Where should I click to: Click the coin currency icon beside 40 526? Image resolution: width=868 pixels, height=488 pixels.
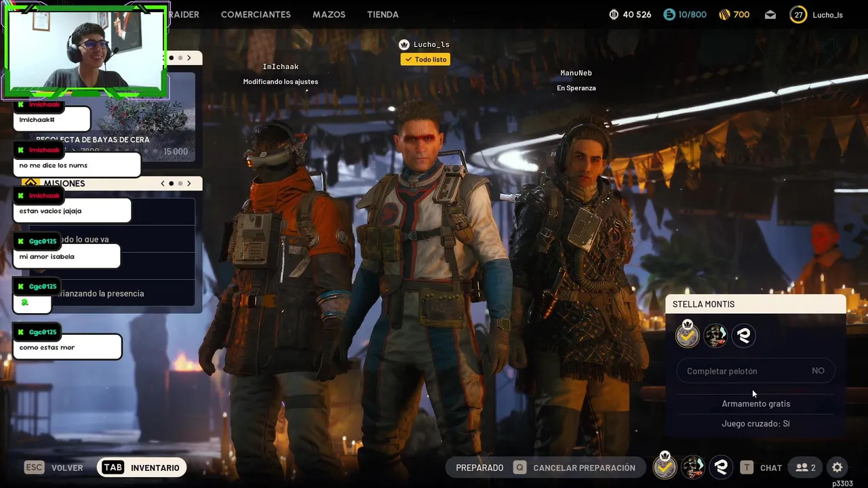pyautogui.click(x=614, y=14)
